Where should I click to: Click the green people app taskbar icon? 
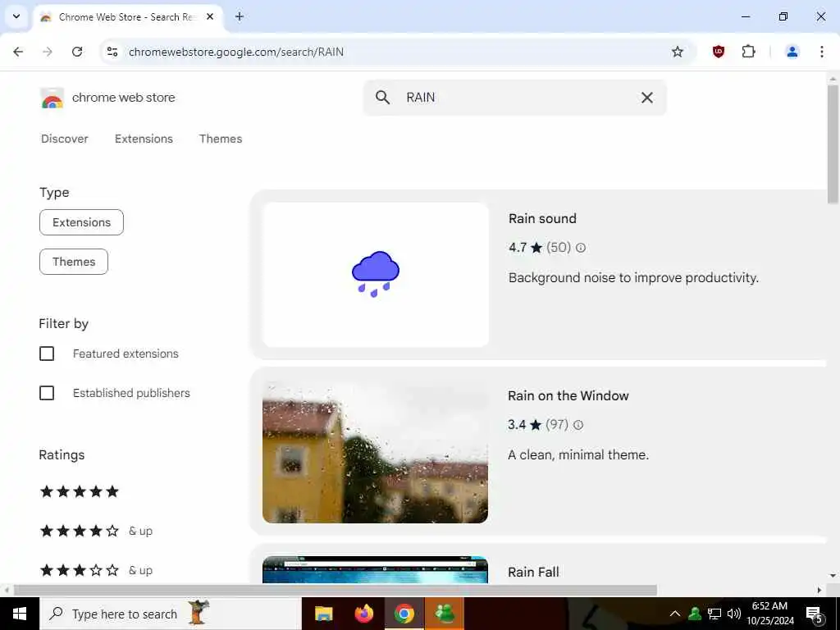click(445, 614)
